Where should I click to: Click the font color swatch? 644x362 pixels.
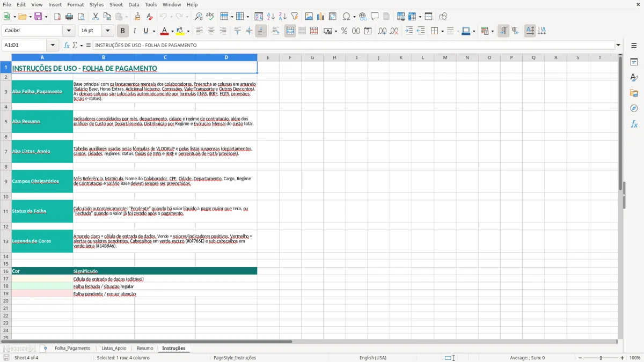(x=165, y=31)
